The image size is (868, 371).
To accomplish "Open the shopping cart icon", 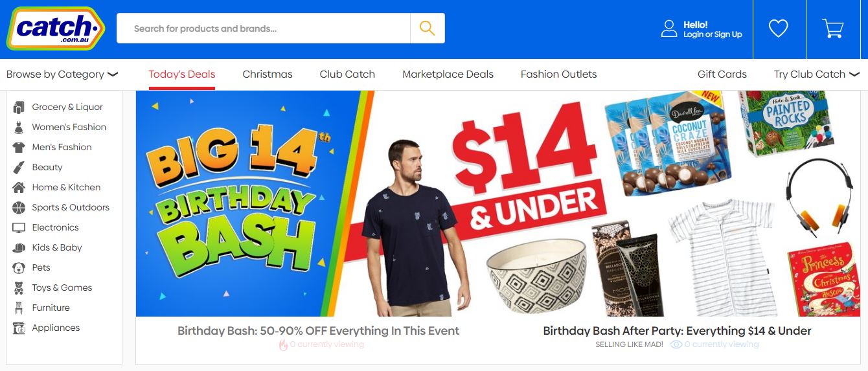I will click(832, 28).
